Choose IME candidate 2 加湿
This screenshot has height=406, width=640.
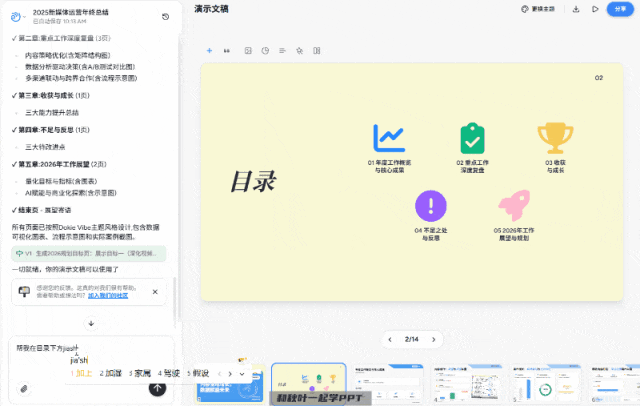pyautogui.click(x=111, y=373)
